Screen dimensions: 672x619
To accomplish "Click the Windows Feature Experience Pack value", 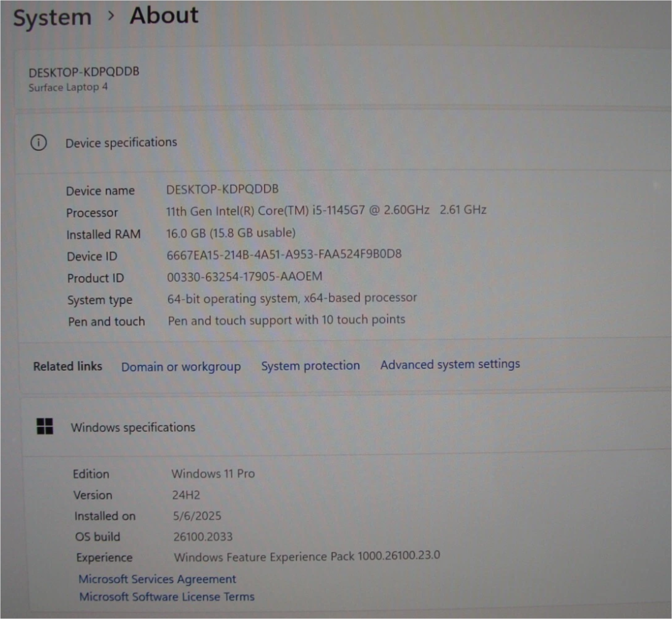I will click(x=307, y=556).
